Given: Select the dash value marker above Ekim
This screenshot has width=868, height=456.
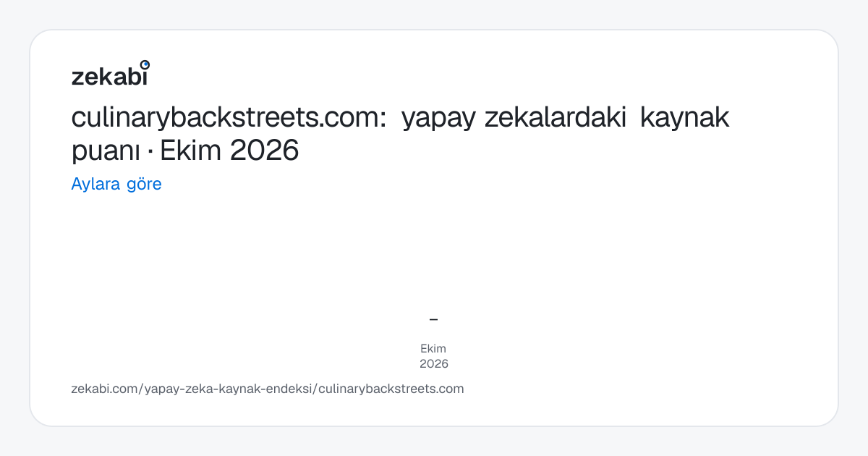Looking at the screenshot, I should click(433, 319).
